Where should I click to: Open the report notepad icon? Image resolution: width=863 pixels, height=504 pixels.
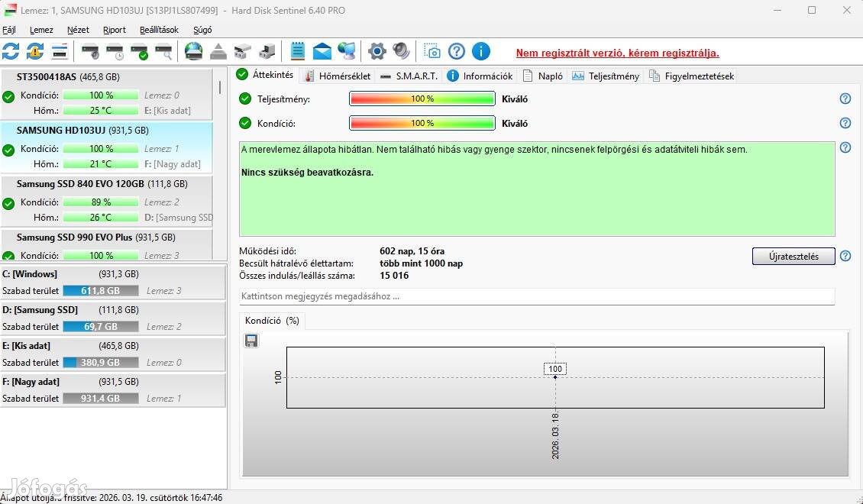click(297, 51)
